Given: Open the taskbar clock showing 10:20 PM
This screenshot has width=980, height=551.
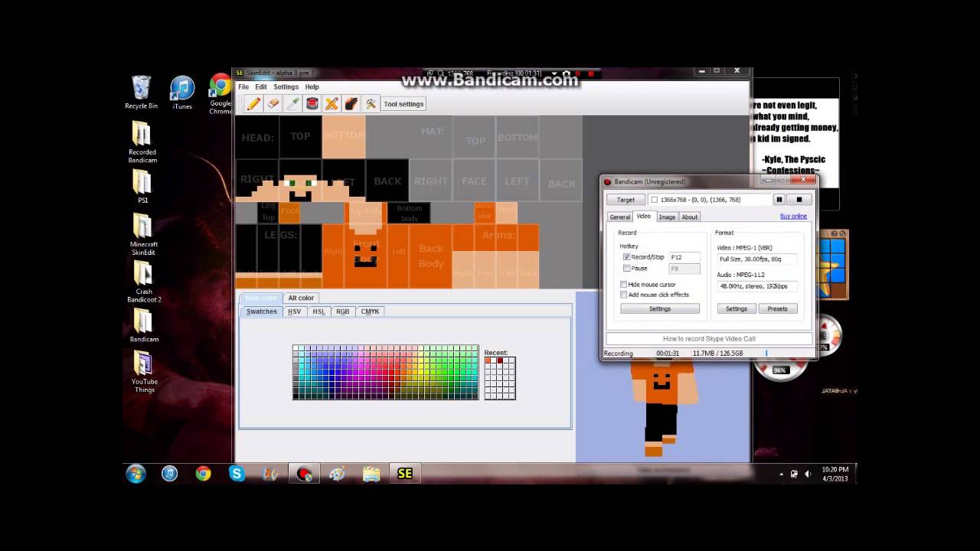Looking at the screenshot, I should (835, 474).
